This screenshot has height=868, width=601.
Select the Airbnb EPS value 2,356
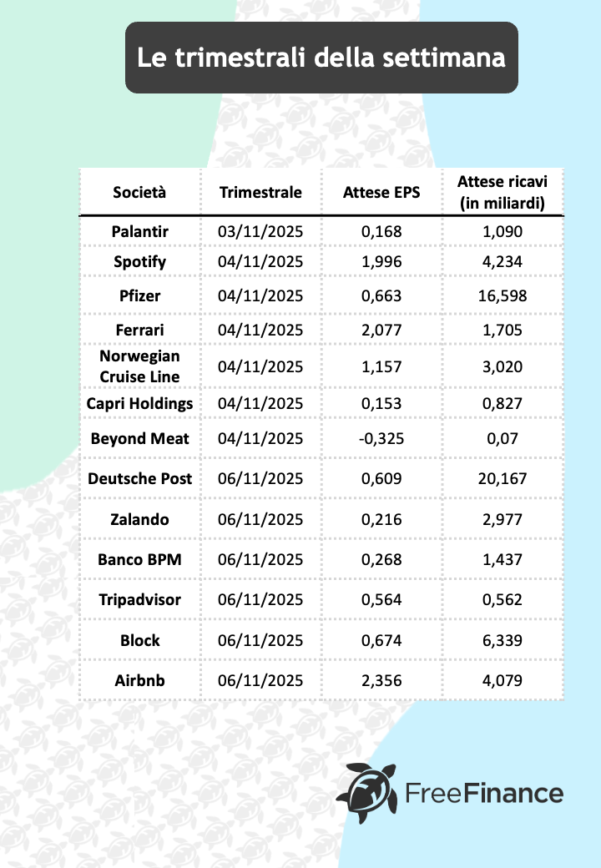click(381, 680)
